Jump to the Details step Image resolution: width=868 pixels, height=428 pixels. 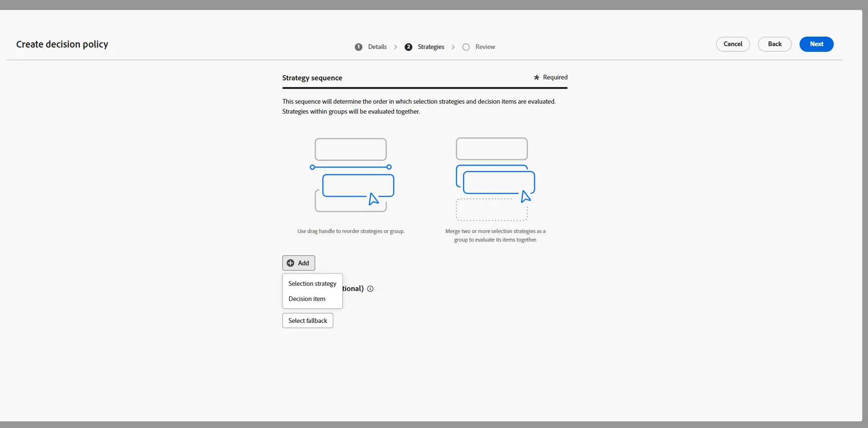pos(371,47)
